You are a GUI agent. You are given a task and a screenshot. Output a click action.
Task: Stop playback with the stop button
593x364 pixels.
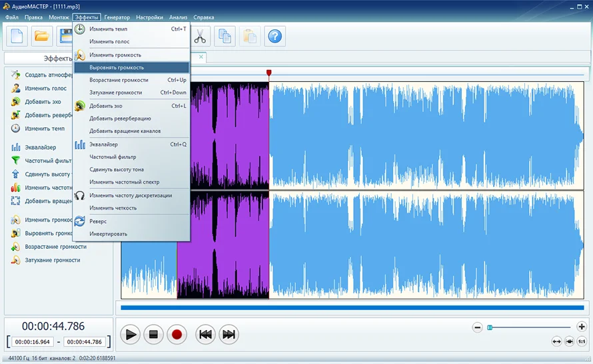coord(153,335)
